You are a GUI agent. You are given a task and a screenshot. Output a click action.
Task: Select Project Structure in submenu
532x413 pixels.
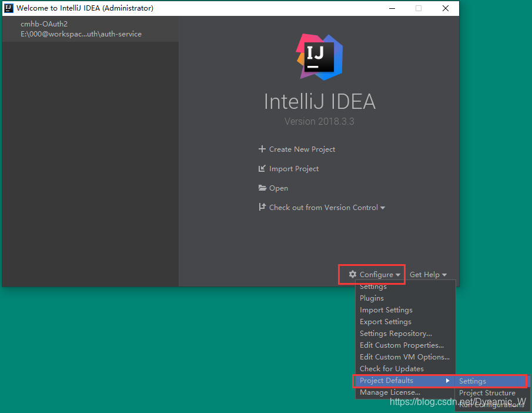[491, 393]
